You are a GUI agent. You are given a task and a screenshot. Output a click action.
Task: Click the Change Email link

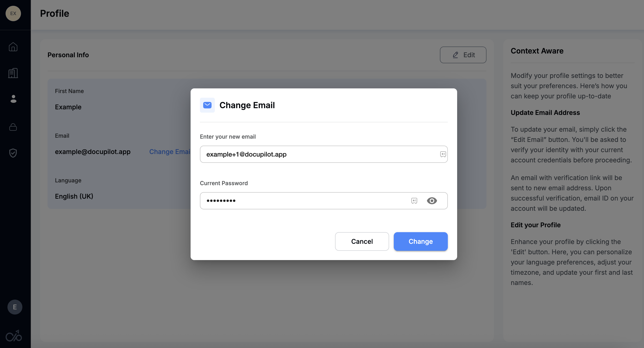[169, 151]
